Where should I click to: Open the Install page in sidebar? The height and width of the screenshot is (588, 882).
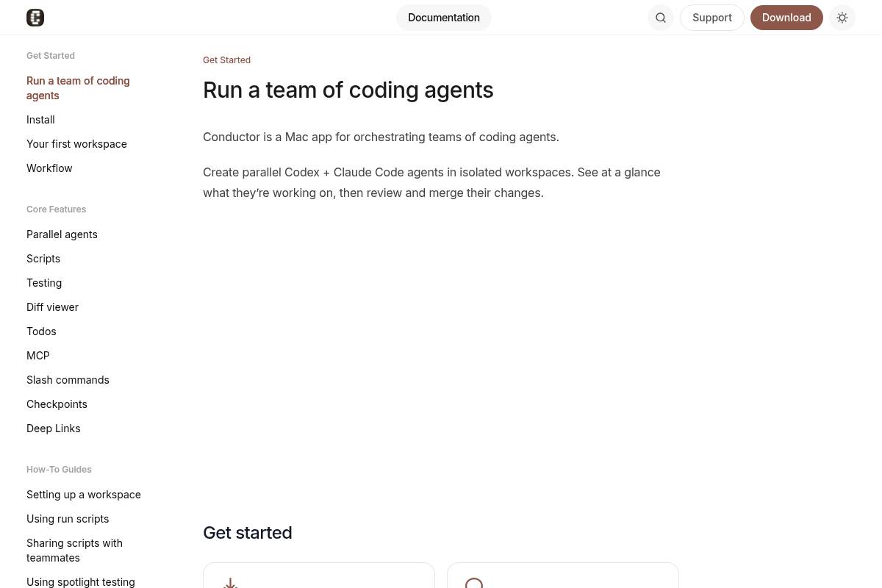[x=40, y=120]
